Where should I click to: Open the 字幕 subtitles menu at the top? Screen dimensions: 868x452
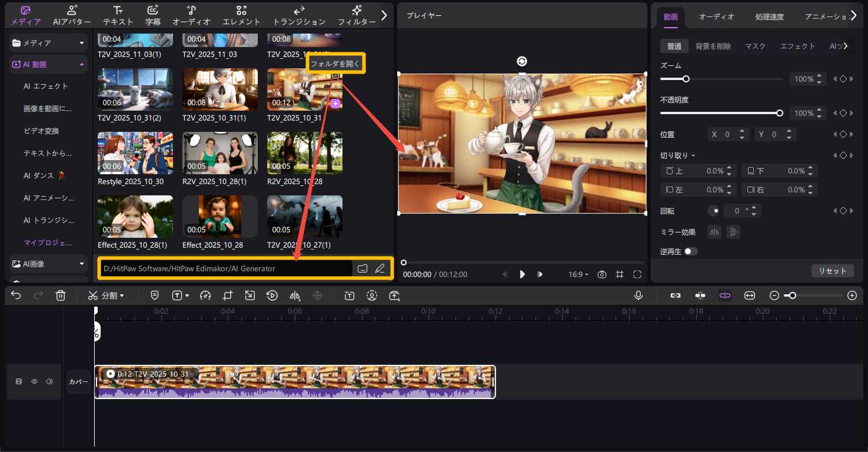tap(152, 15)
